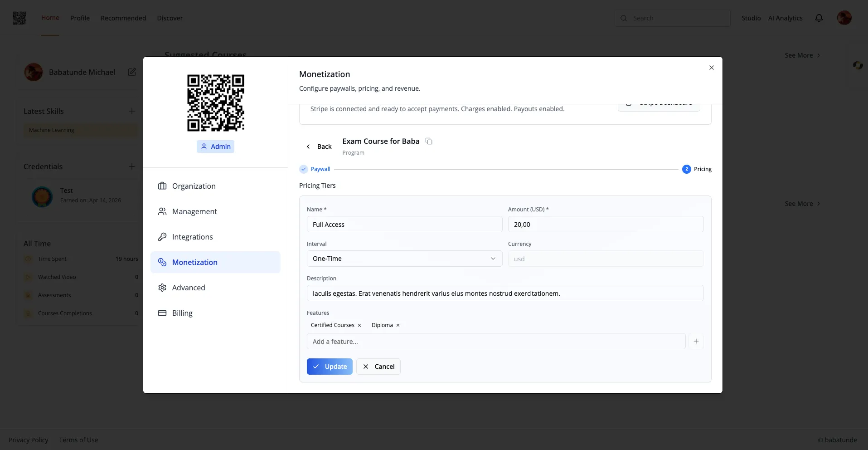Expand the Interval dropdown
868x450 pixels.
click(404, 259)
